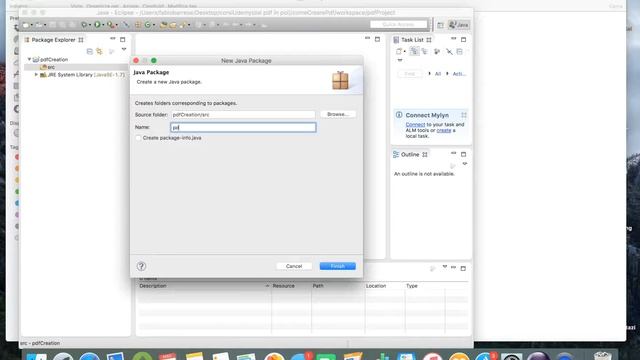This screenshot has width=640, height=360.
Task: Click the Find field in Task List
Action: (410, 74)
